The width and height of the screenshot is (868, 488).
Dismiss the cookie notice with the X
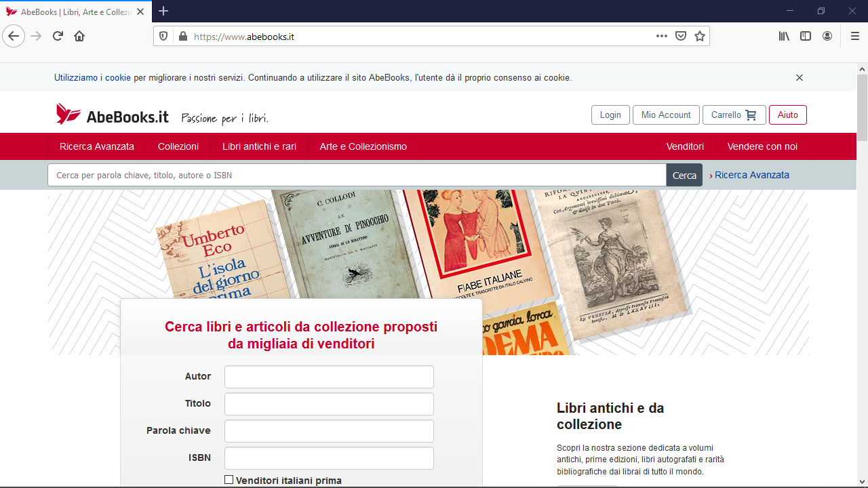coord(800,78)
